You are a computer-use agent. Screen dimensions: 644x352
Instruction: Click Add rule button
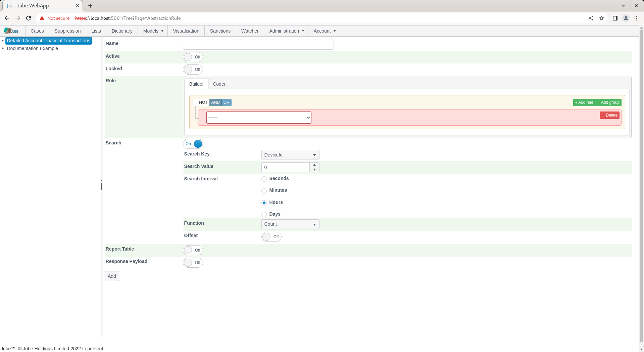(x=584, y=102)
